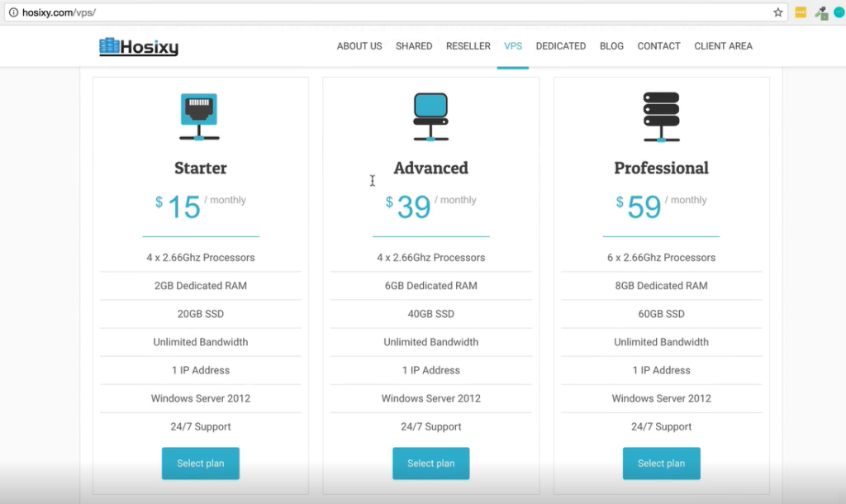
Task: Click Unlimited Bandwidth in the Starter plan
Action: point(201,342)
